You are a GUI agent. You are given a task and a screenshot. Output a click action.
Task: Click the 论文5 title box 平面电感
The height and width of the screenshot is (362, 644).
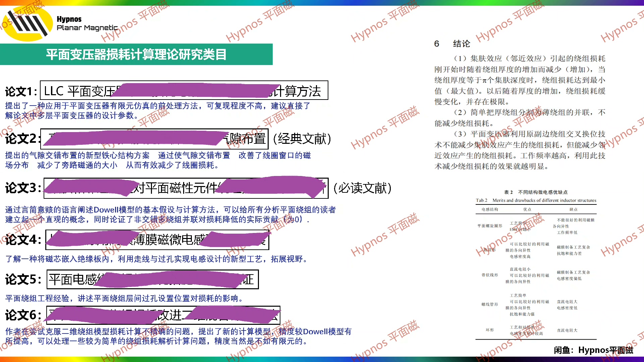point(152,279)
